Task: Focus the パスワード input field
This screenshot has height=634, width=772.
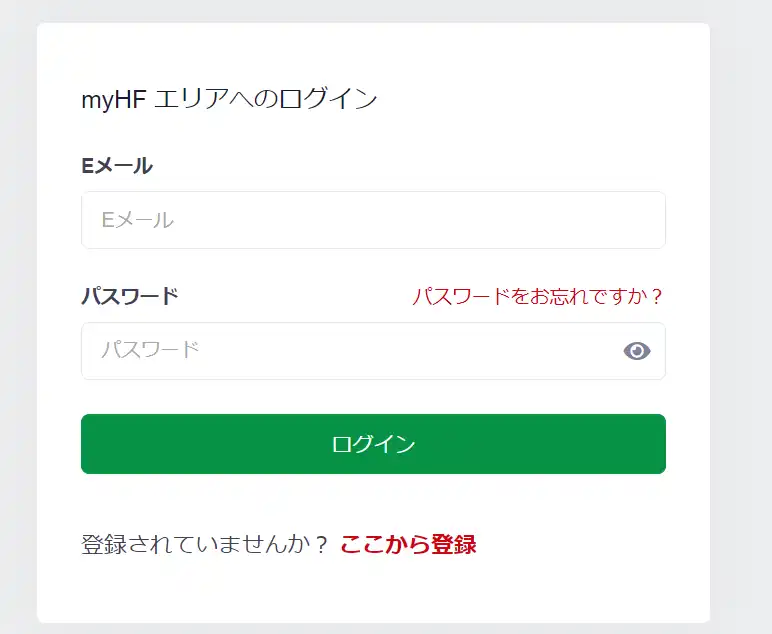Action: [350, 351]
